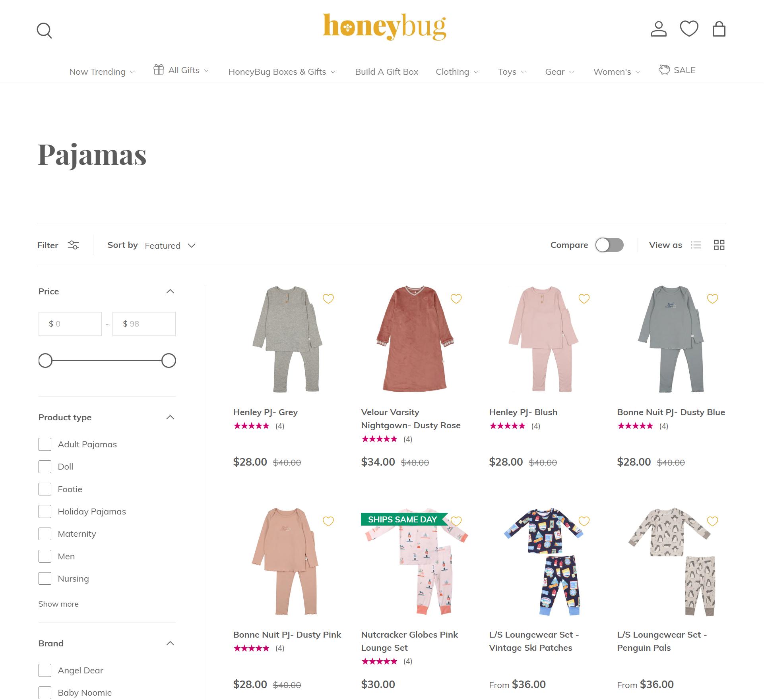Check the Adult Pajamas filter

45,444
